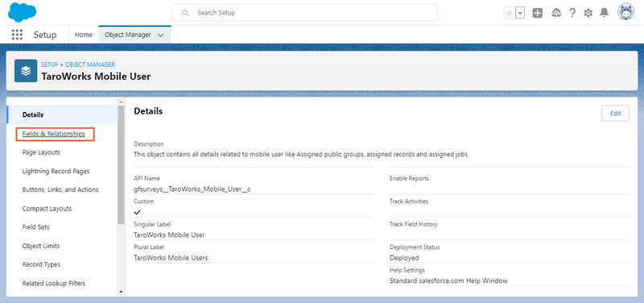Viewport: 644px width, 303px height.
Task: Open Fields & Relationships
Action: point(54,134)
